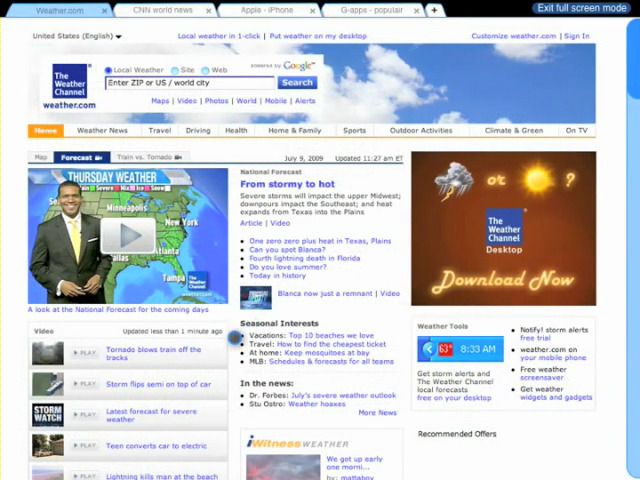Image resolution: width=640 pixels, height=480 pixels.
Task: Open the Mobile link under search
Action: coord(276,101)
